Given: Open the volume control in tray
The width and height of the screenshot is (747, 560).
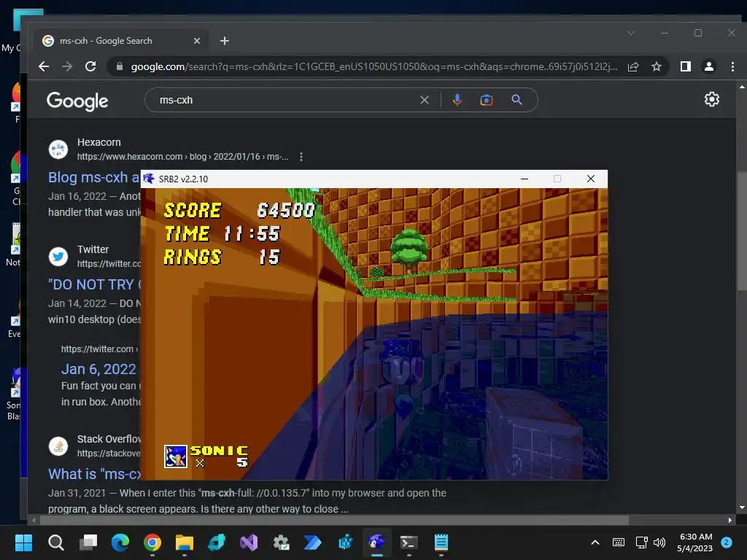Looking at the screenshot, I should pos(659,542).
